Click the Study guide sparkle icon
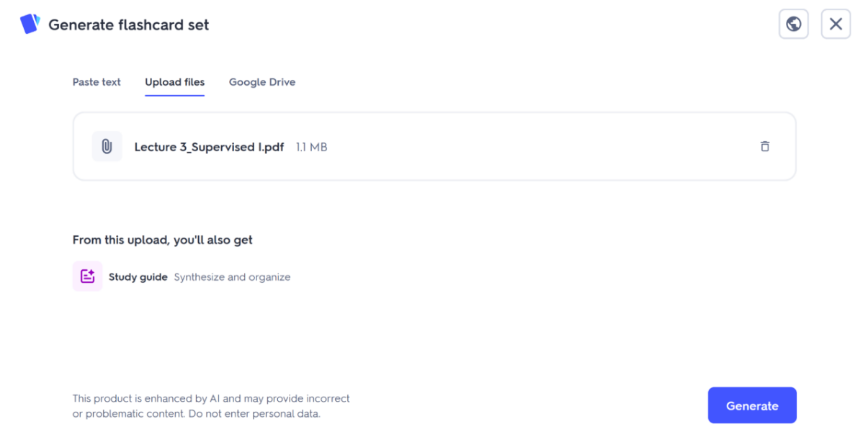The height and width of the screenshot is (437, 868). pos(88,276)
